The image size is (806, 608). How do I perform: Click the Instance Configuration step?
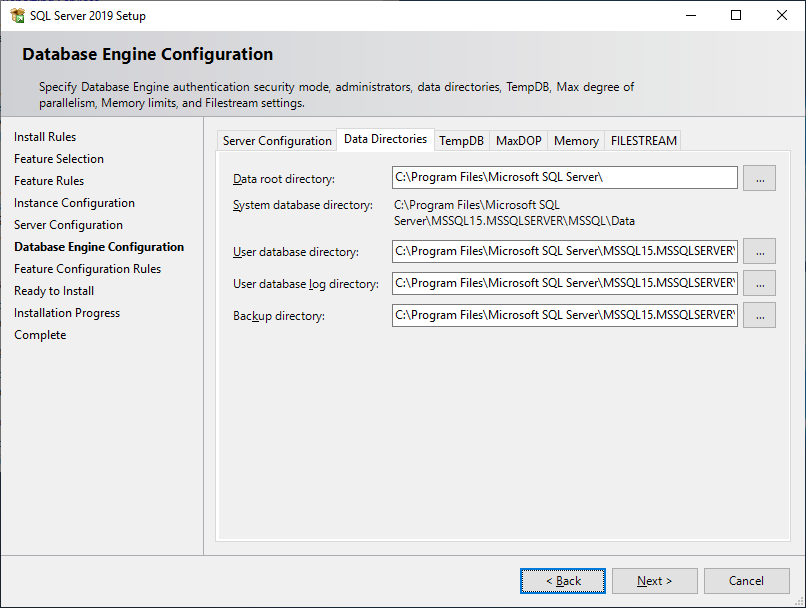pos(75,203)
